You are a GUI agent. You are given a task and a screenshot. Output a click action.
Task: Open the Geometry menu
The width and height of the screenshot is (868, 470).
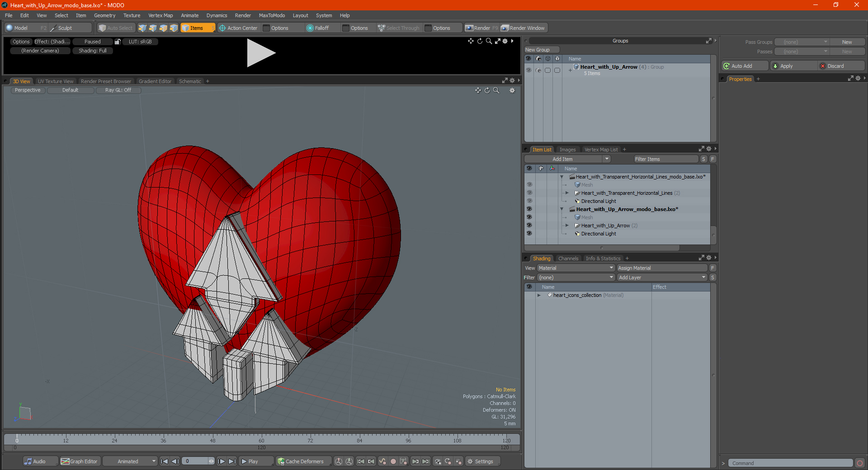coord(104,15)
